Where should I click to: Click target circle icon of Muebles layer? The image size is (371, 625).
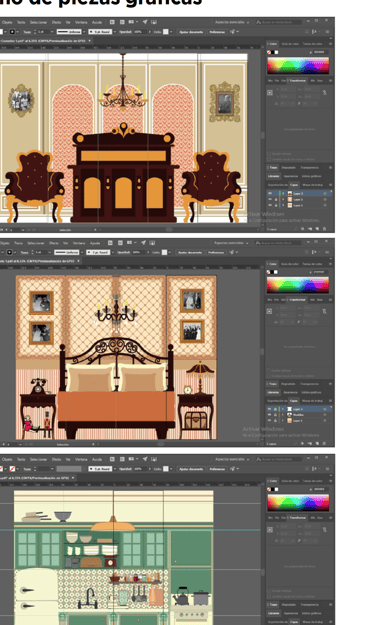325,415
